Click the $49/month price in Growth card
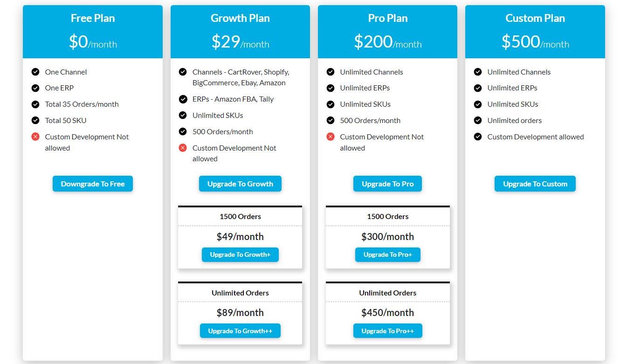Image resolution: width=627 pixels, height=364 pixels. click(240, 237)
